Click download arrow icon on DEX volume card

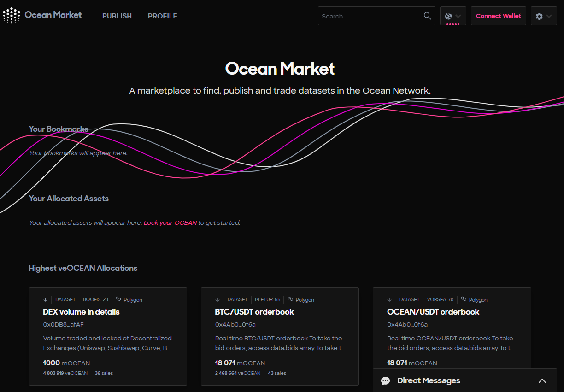(46, 299)
